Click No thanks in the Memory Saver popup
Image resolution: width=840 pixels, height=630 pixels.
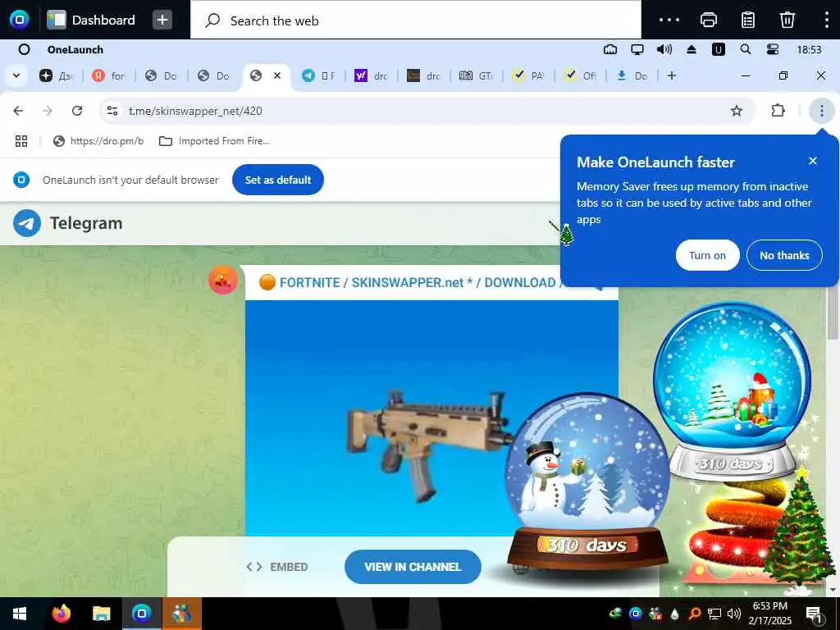click(784, 256)
